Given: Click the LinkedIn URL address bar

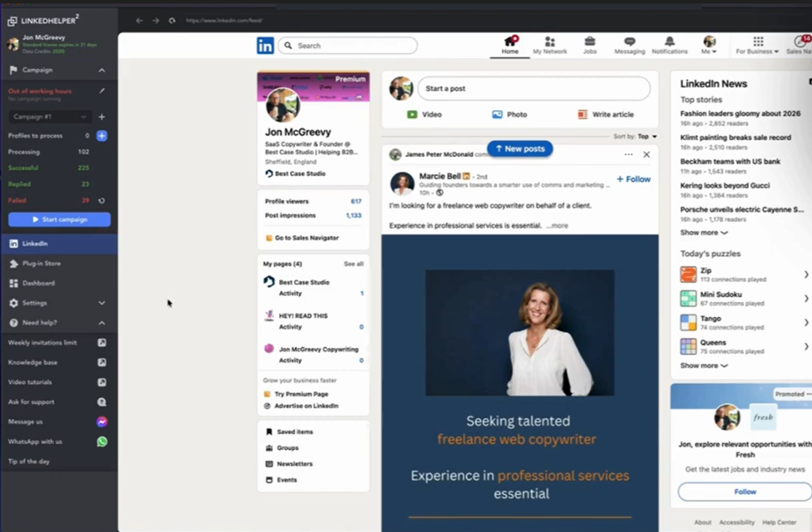Looking at the screenshot, I should pyautogui.click(x=225, y=21).
